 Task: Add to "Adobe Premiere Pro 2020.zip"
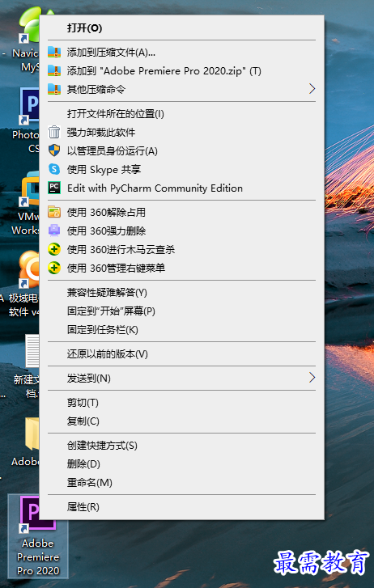pyautogui.click(x=182, y=71)
